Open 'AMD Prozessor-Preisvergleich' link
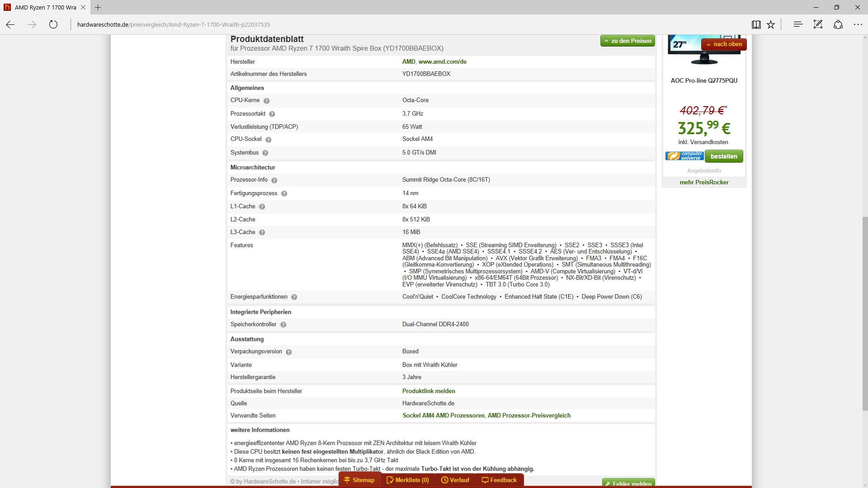The height and width of the screenshot is (488, 868). pos(529,415)
